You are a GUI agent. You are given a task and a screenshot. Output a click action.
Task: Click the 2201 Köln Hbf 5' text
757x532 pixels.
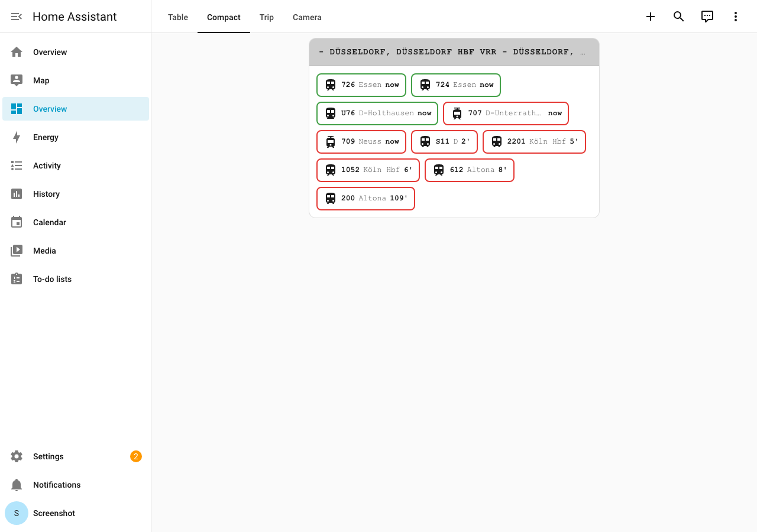543,141
